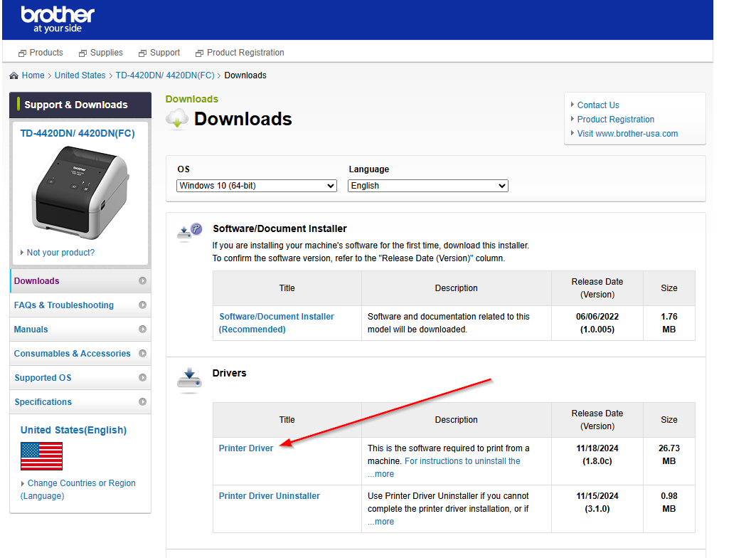This screenshot has height=558, width=756.
Task: Go to Home breadcrumb link
Action: coord(33,75)
